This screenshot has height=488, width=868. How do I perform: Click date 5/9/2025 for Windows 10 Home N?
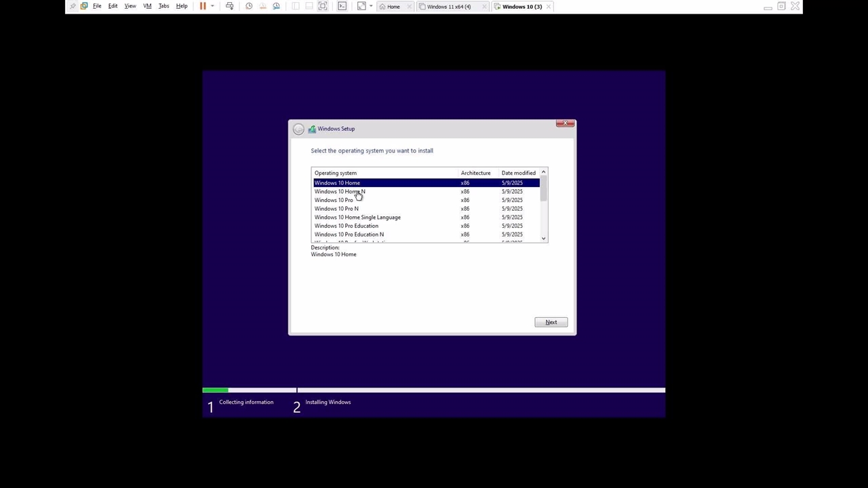512,191
